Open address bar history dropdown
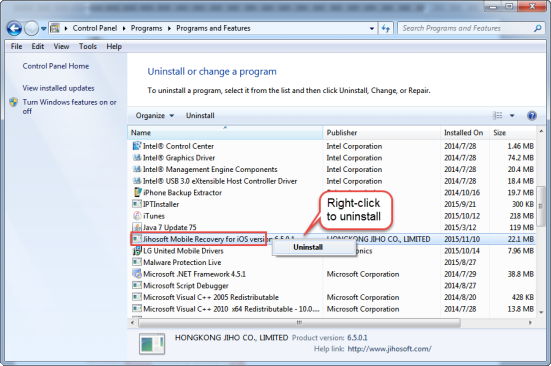Image resolution: width=551 pixels, height=366 pixels. click(372, 28)
